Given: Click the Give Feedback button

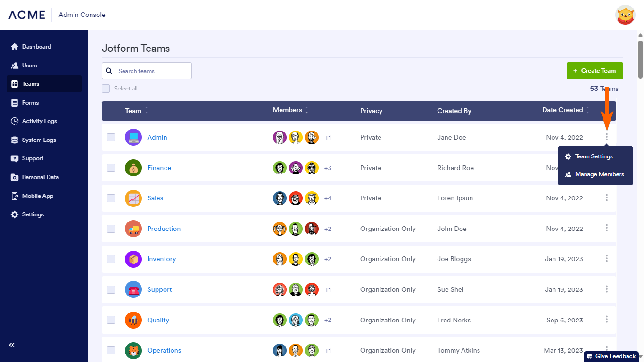Looking at the screenshot, I should click(611, 356).
